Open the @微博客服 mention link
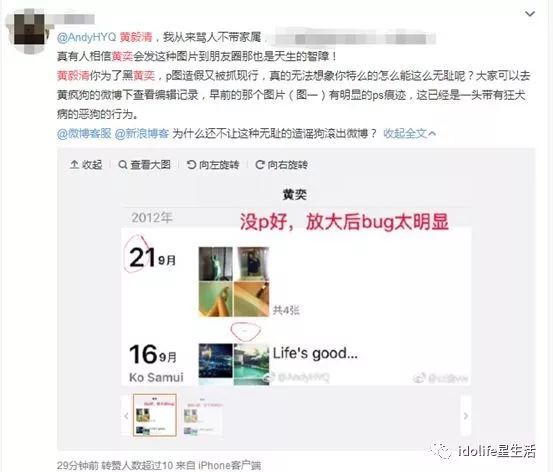553x472 pixels. (84, 133)
